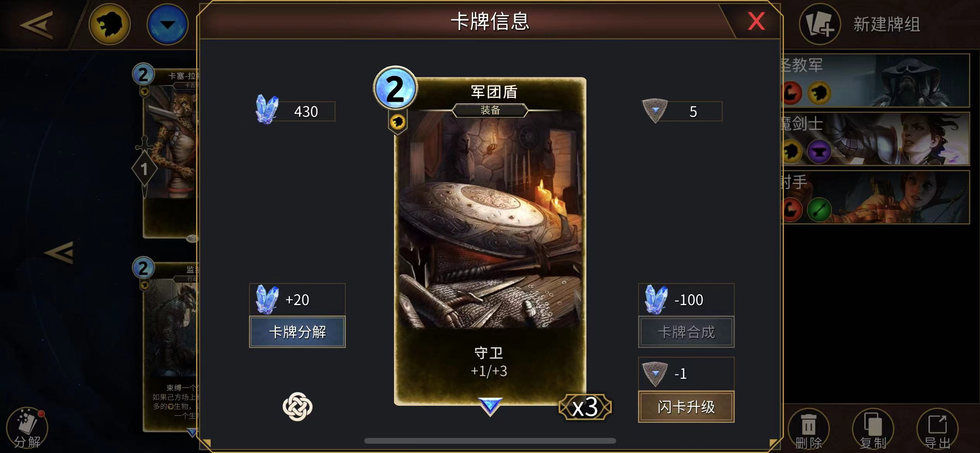
Task: Click the x3 card count badge
Action: point(585,407)
